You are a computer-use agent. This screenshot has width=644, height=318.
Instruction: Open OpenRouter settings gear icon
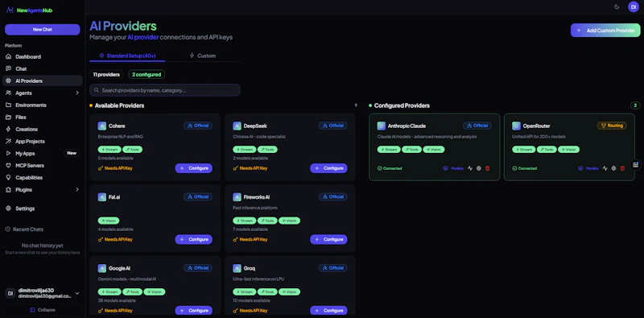[x=613, y=168]
